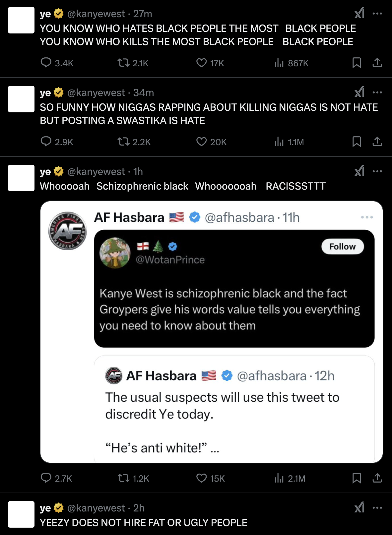Open the @afhasbara handle link
392x535 pixels.
pos(239,217)
